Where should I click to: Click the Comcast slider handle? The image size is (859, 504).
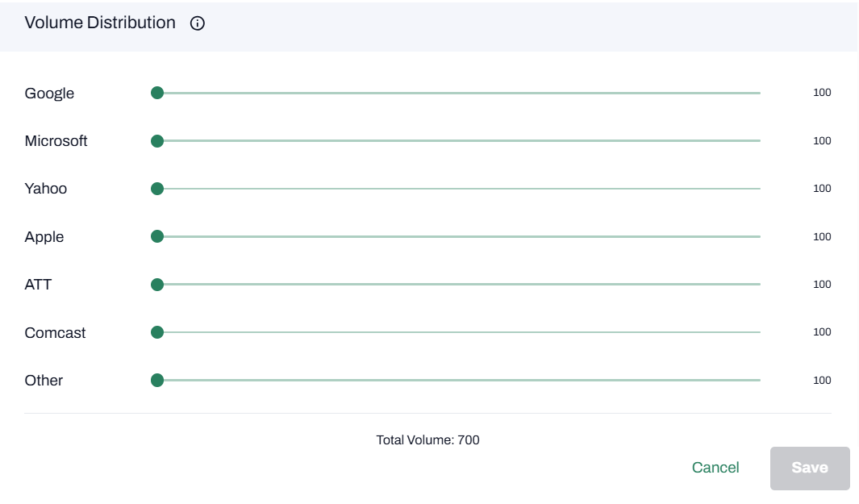point(157,332)
